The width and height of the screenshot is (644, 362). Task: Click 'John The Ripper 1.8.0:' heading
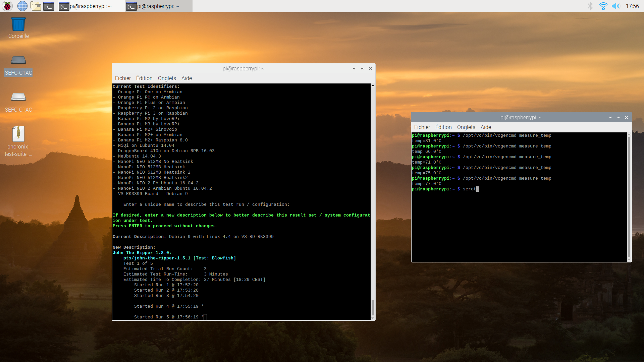click(x=142, y=253)
